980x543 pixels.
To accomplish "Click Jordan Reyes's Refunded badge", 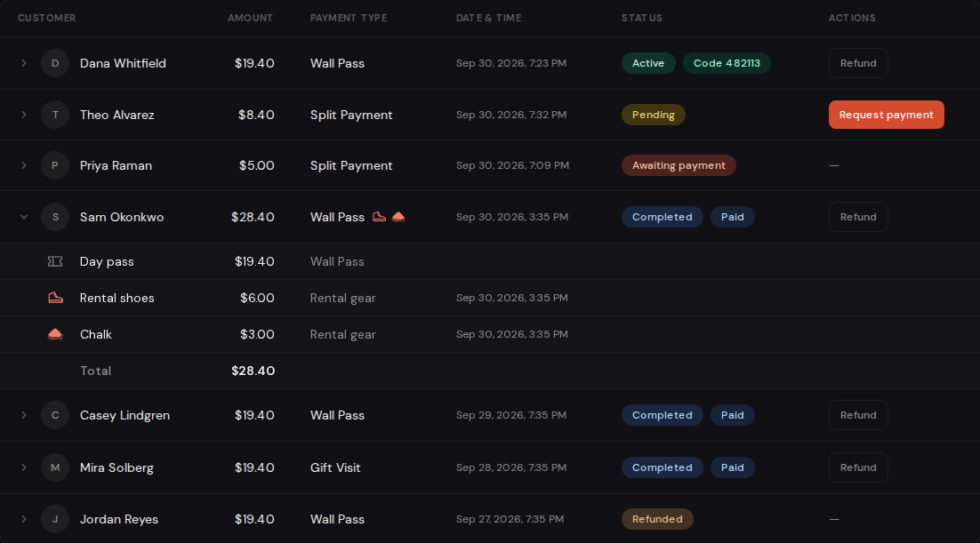I will coord(657,519).
